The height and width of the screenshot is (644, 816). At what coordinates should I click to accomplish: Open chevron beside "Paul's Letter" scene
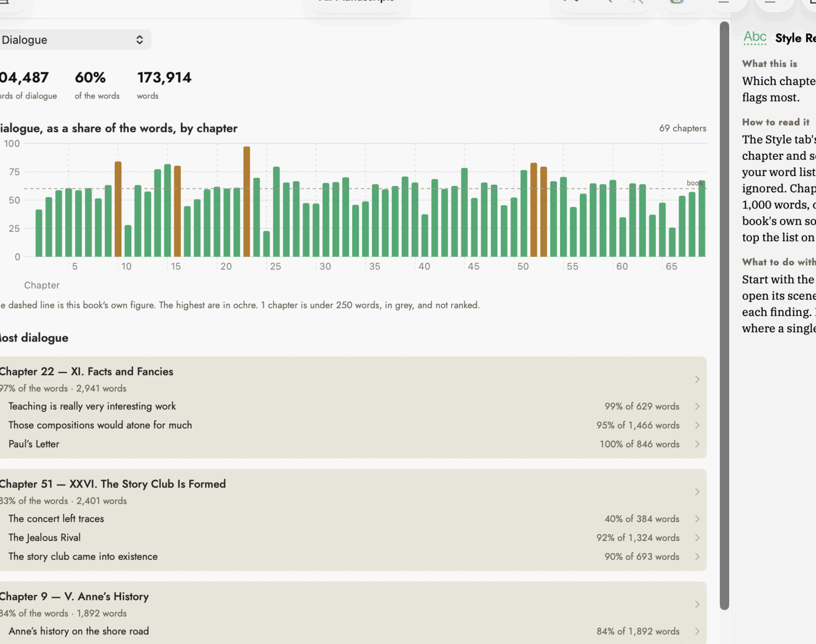coord(697,444)
